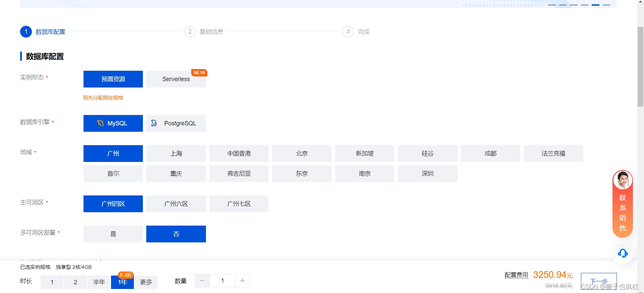This screenshot has height=293, width=644.
Task: Select 北京 region
Action: (x=302, y=154)
